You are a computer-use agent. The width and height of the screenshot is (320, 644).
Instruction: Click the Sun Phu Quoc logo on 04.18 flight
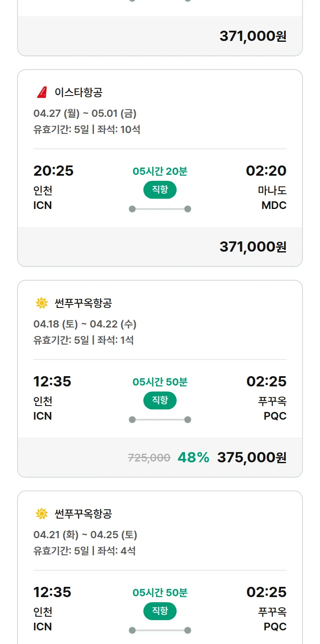point(42,303)
